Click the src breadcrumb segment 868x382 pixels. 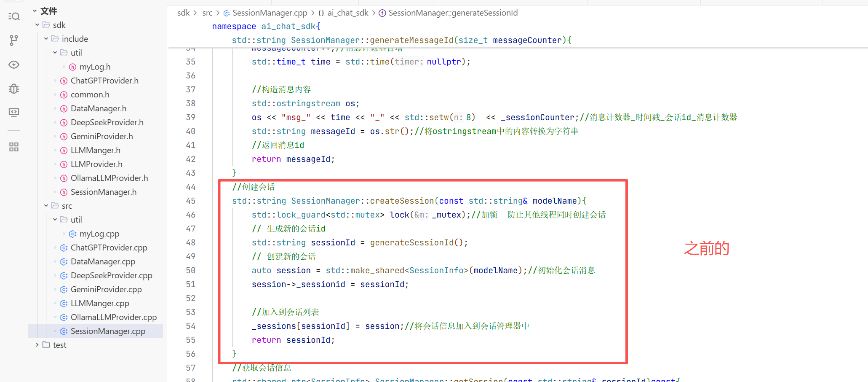coord(207,13)
